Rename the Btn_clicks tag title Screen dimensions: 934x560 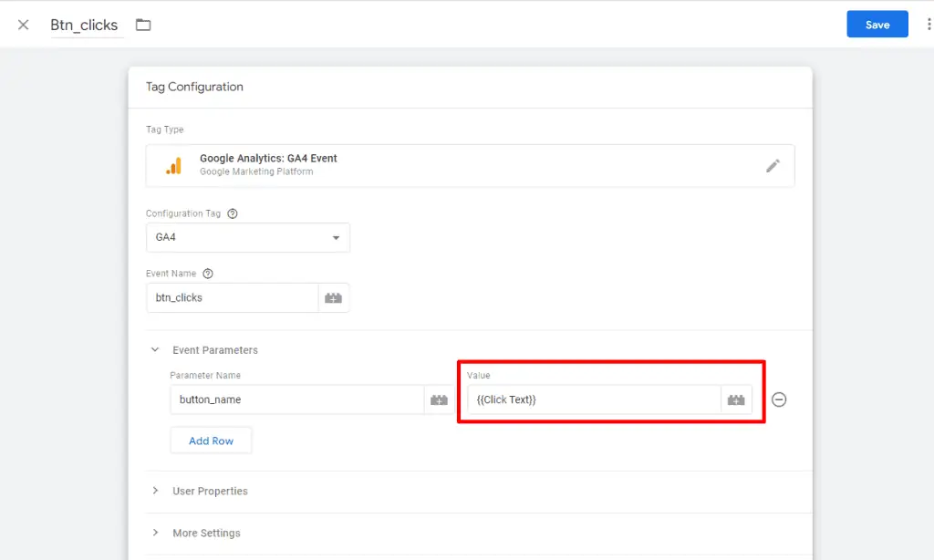coord(85,25)
